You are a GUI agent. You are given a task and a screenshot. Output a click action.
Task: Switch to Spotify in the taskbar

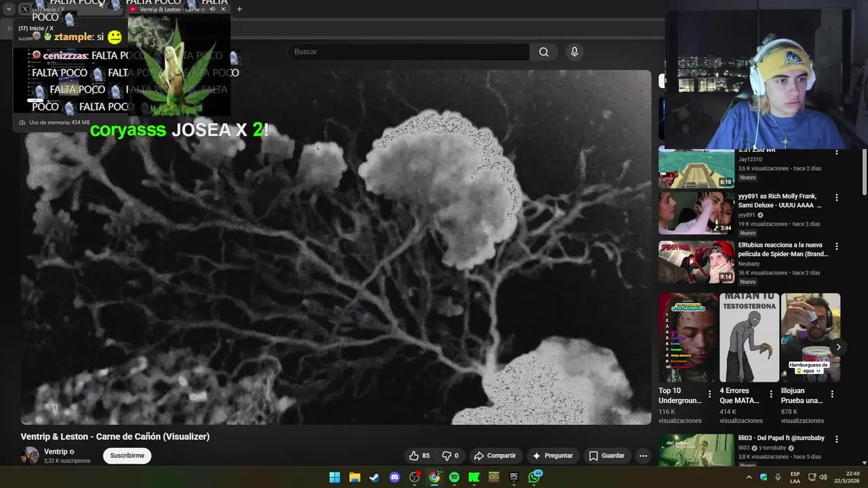point(454,477)
